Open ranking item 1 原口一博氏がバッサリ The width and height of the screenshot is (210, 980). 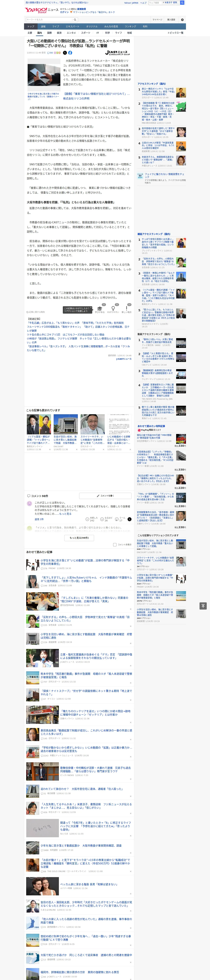click(158, 91)
